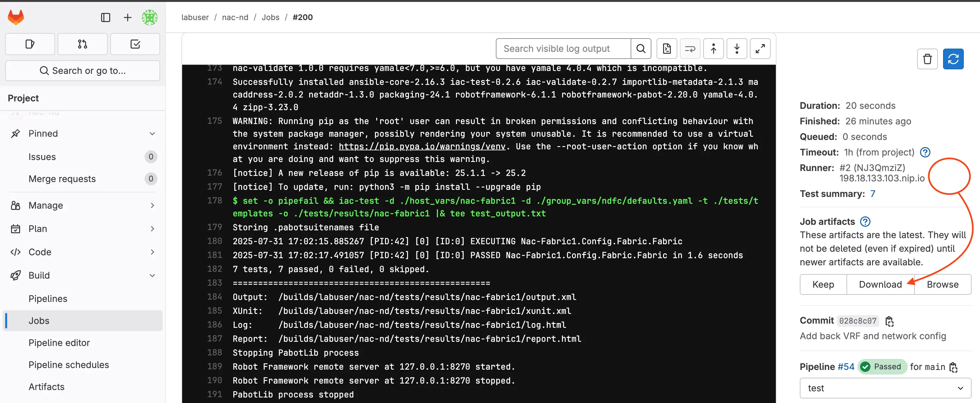This screenshot has width=980, height=403.
Task: Expand the Manage section
Action: pyautogui.click(x=152, y=205)
